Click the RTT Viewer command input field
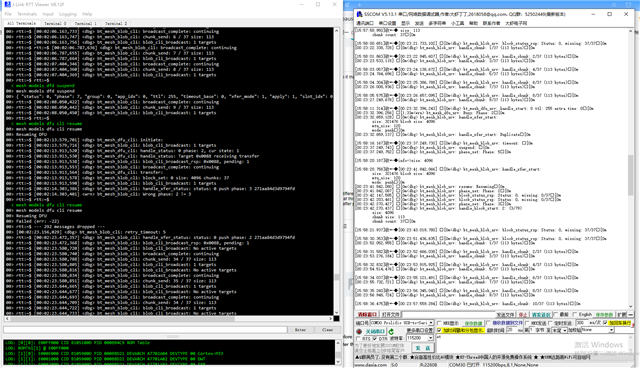Viewport: 640px width, 368px height. coord(145,330)
